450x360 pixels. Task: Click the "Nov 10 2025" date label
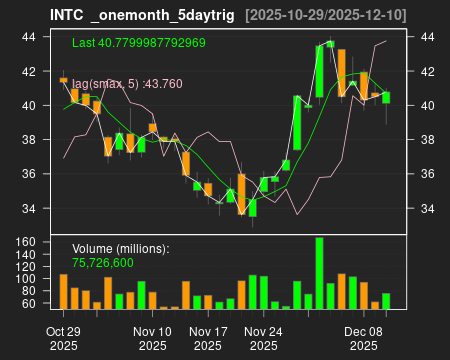[x=152, y=338]
